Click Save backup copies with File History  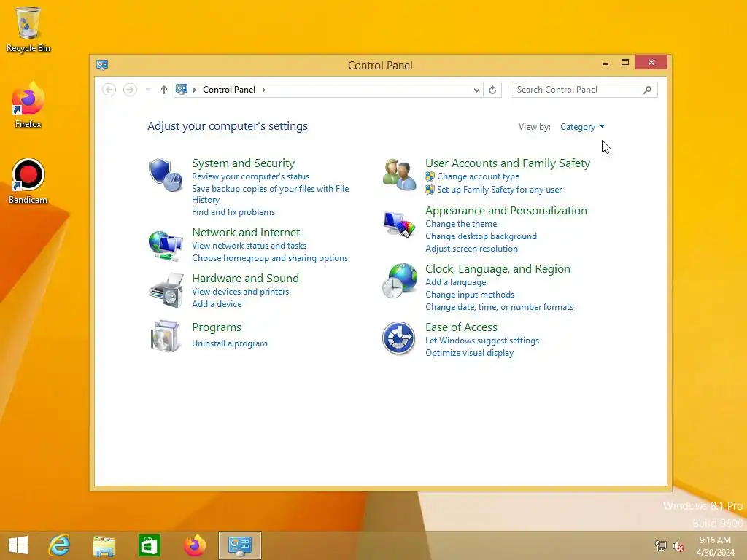270,194
